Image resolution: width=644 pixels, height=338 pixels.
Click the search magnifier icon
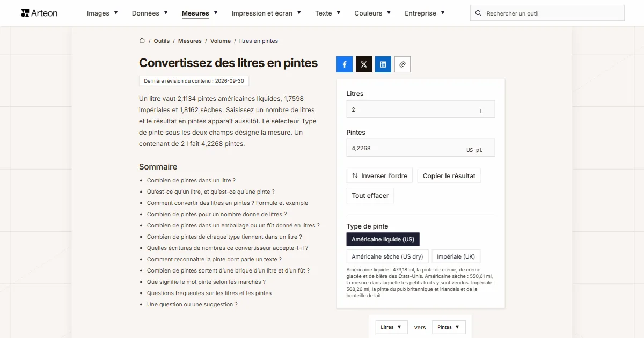479,13
